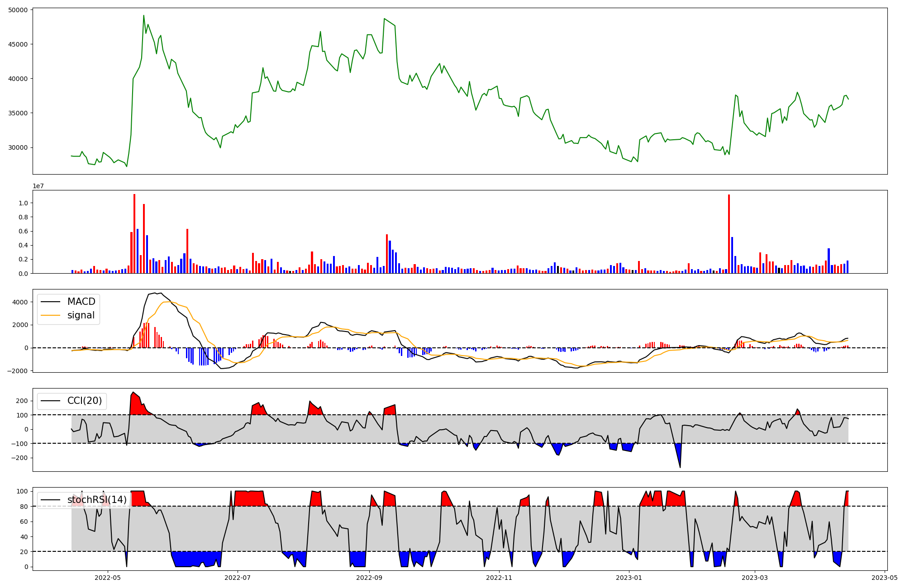Click the 50000 price axis tick label
This screenshot has height=588, width=905.
coord(18,10)
